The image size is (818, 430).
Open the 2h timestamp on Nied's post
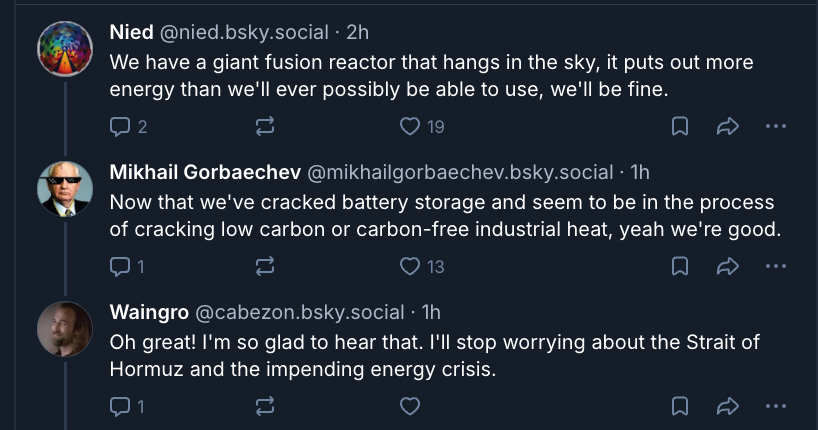tap(357, 32)
